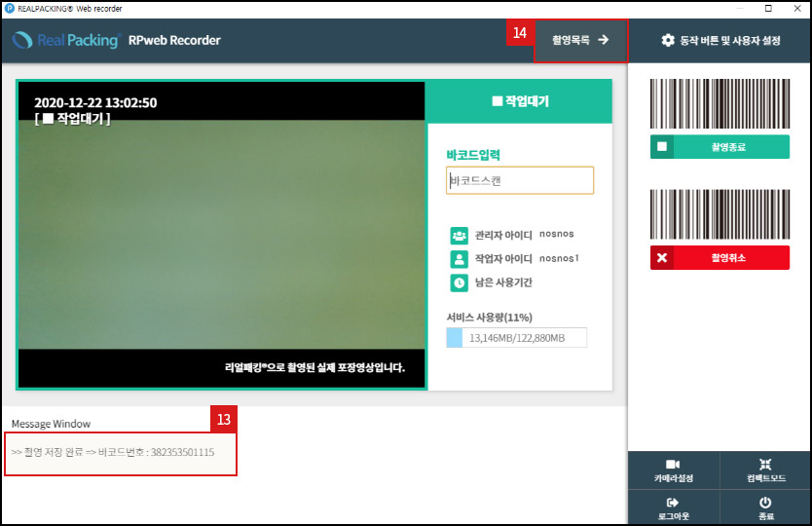Image resolution: width=812 pixels, height=526 pixels.
Task: Click the X icon on 촬영취소
Action: (x=662, y=257)
